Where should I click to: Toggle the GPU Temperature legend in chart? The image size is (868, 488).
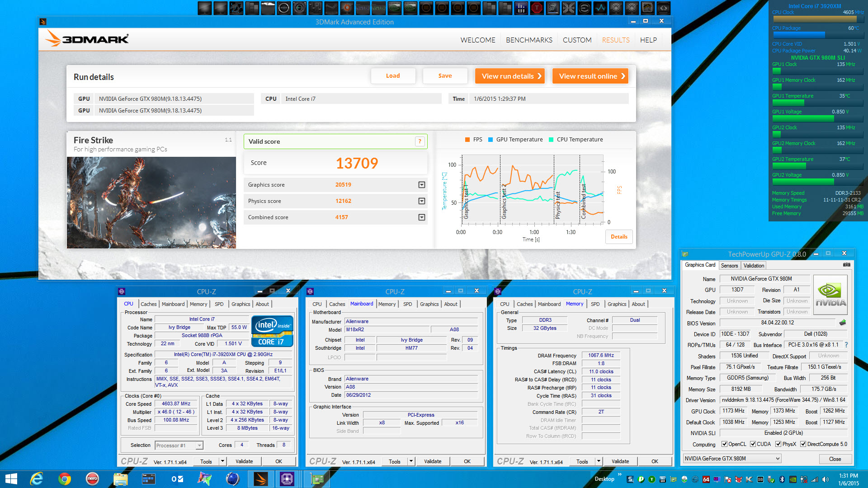click(x=515, y=140)
